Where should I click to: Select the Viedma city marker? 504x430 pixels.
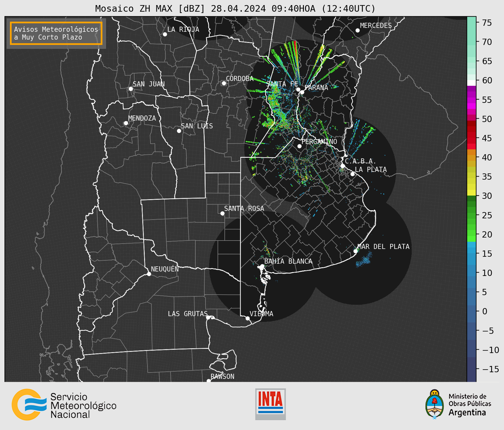point(247,318)
